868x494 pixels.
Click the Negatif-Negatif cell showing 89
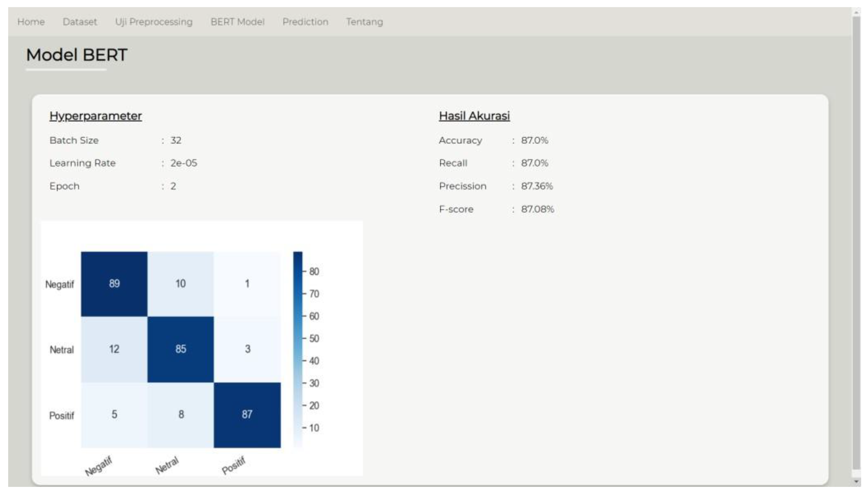point(114,284)
